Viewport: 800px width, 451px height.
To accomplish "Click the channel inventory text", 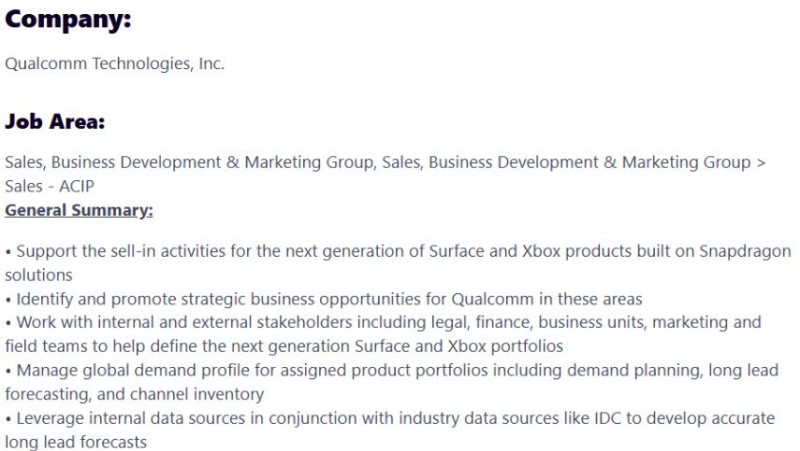I will click(197, 394).
